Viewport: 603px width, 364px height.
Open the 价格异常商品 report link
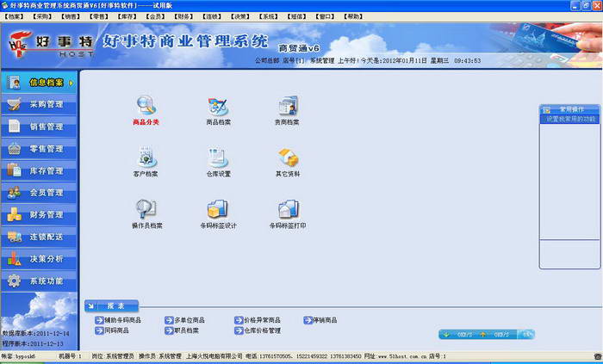(258, 320)
